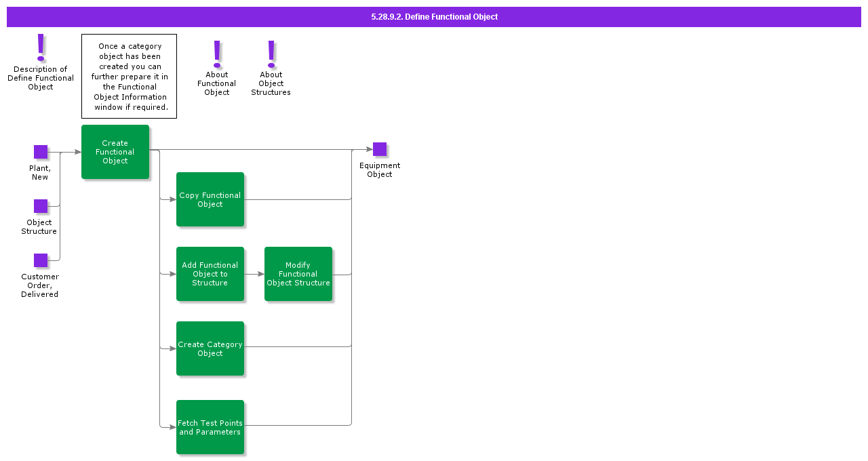Click the About Functional Object label text
868x461 pixels.
click(217, 83)
